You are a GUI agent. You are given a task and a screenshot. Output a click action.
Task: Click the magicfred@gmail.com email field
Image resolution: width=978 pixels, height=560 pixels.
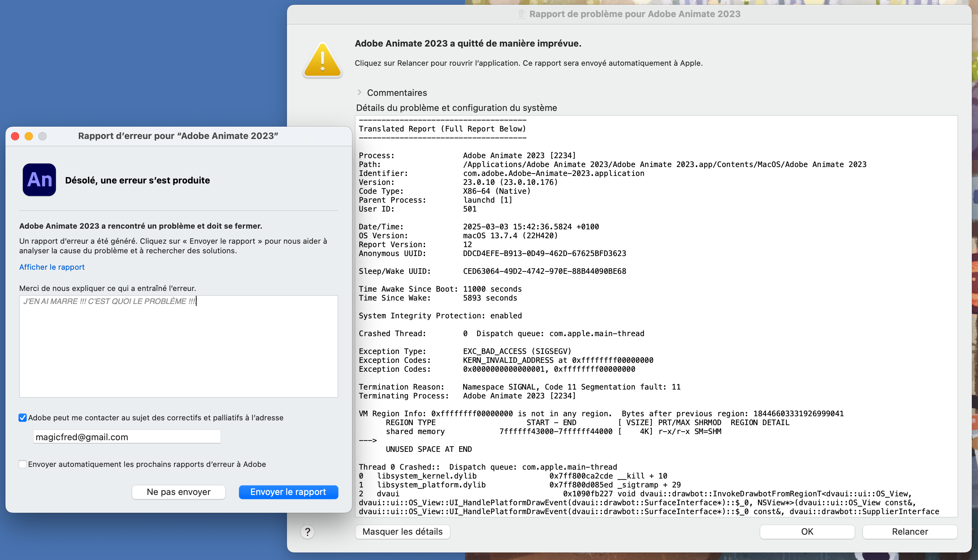[126, 436]
